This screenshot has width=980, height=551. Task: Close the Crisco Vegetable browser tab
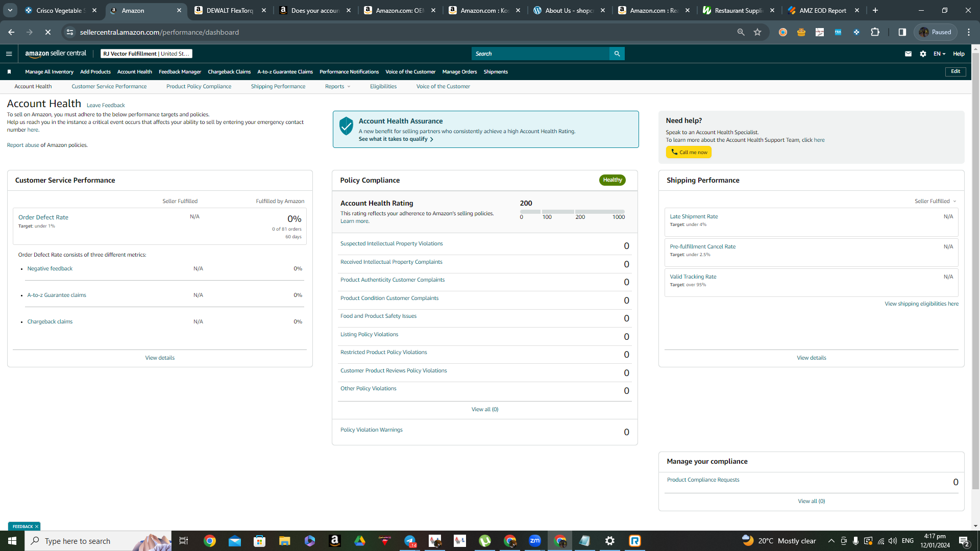(94, 10)
